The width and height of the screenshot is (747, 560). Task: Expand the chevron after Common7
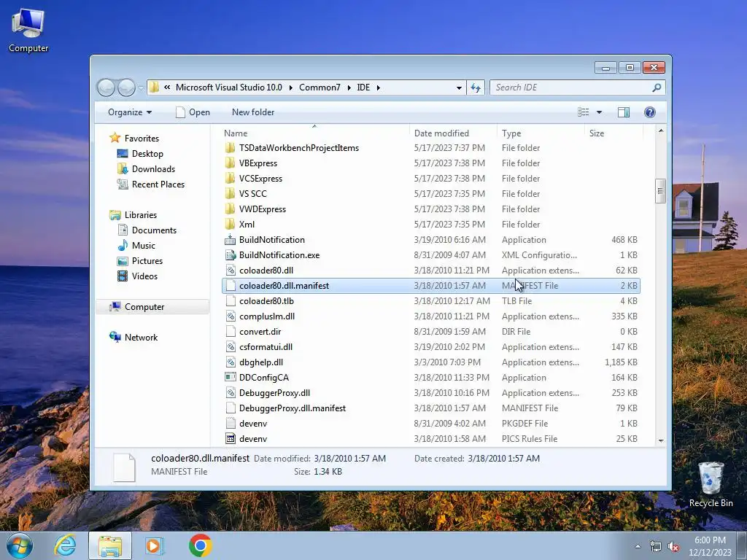(349, 87)
